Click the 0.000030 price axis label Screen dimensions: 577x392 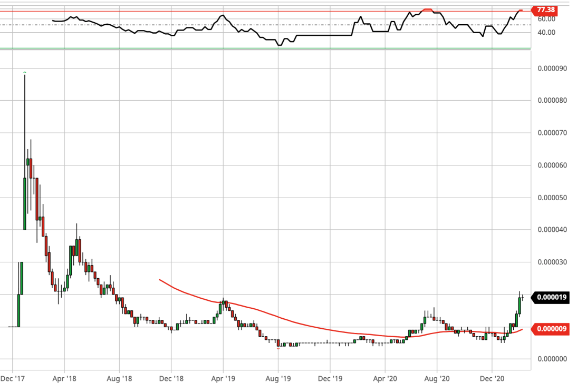pyautogui.click(x=552, y=262)
